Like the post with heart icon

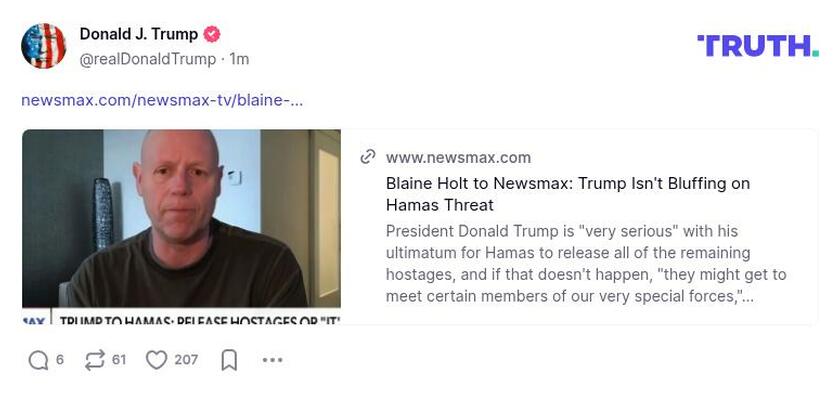pyautogui.click(x=156, y=360)
